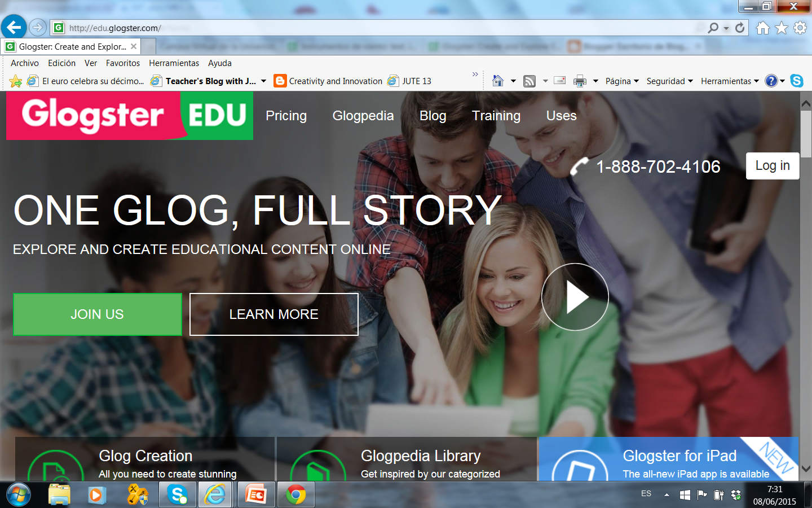Screen dimensions: 812x508
Task: Click the Print icon in command bar
Action: pos(580,81)
